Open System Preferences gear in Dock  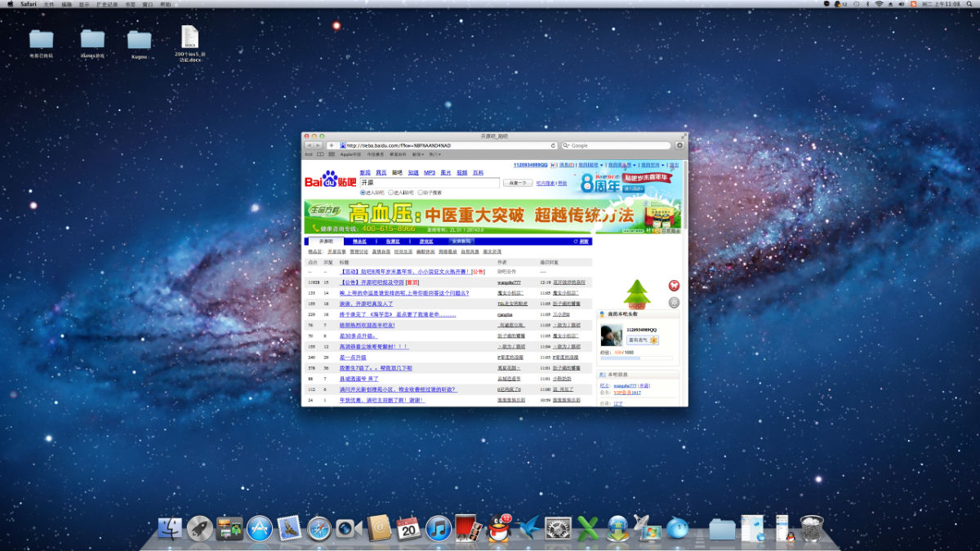pyautogui.click(x=558, y=529)
